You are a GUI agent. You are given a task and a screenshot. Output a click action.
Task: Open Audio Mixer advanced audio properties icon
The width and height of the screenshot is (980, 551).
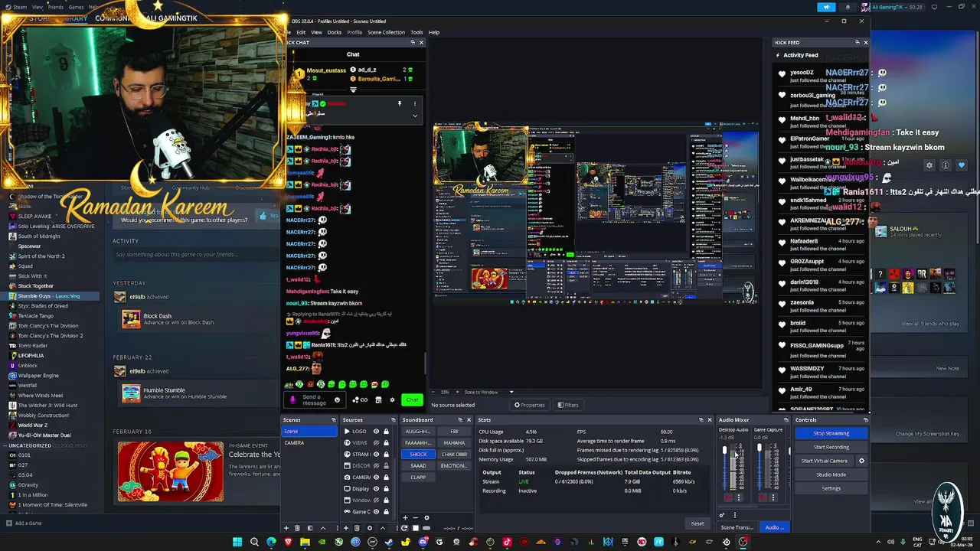pos(722,515)
